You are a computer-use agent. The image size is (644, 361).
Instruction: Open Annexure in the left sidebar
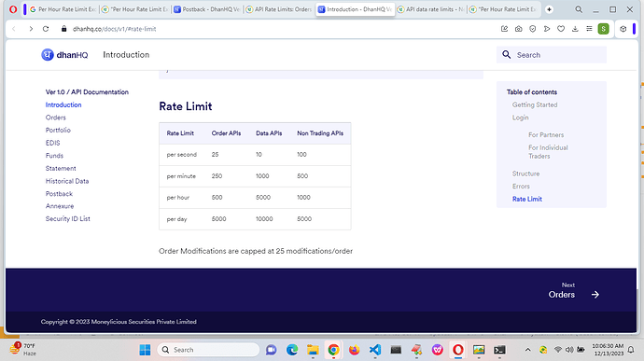point(60,206)
